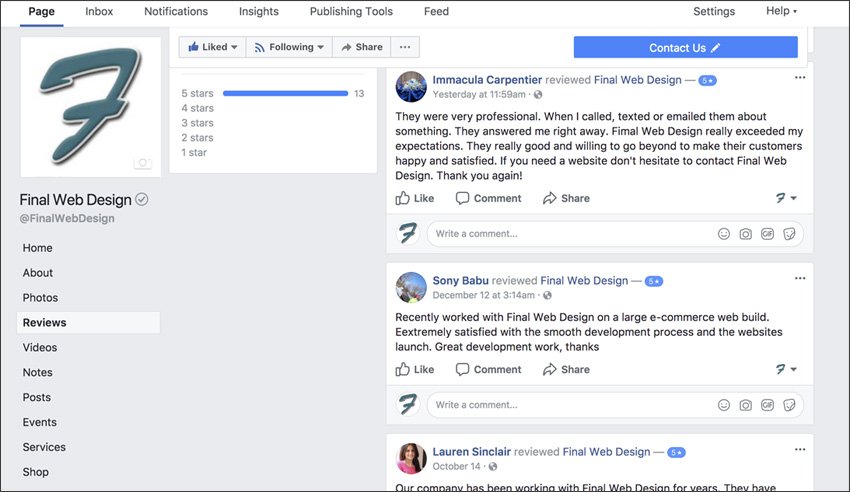Image resolution: width=850 pixels, height=492 pixels.
Task: Open the Liked dropdown
Action: coord(212,47)
